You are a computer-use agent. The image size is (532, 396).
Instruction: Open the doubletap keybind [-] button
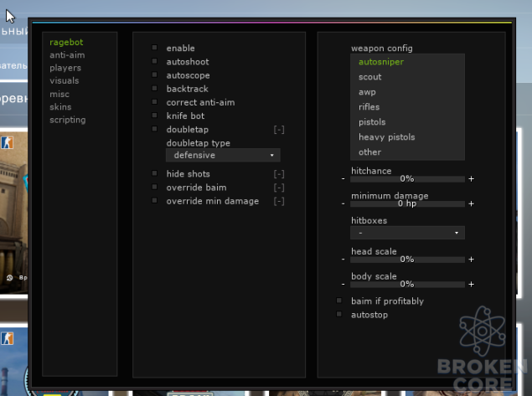click(279, 130)
